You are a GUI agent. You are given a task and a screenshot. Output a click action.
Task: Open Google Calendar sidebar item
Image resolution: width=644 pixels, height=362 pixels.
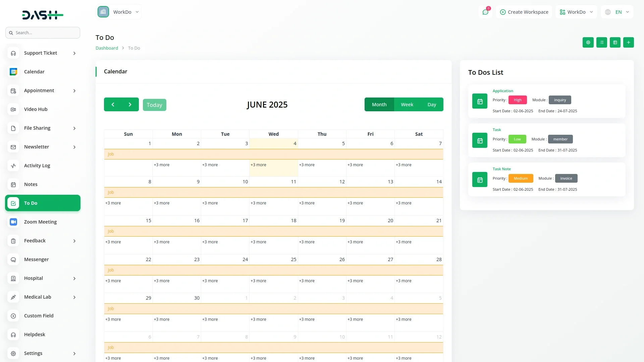click(x=34, y=72)
